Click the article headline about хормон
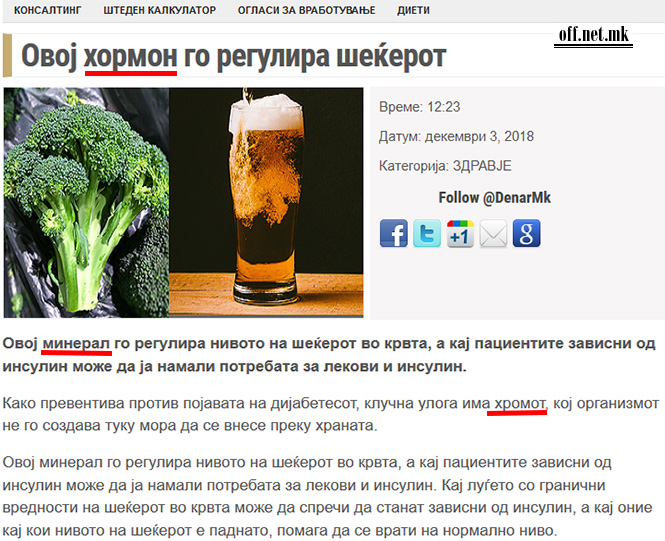The height and width of the screenshot is (541, 665). (233, 56)
